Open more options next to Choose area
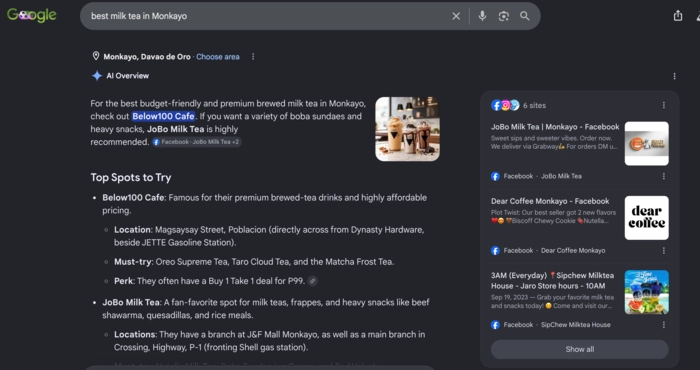 [x=253, y=57]
